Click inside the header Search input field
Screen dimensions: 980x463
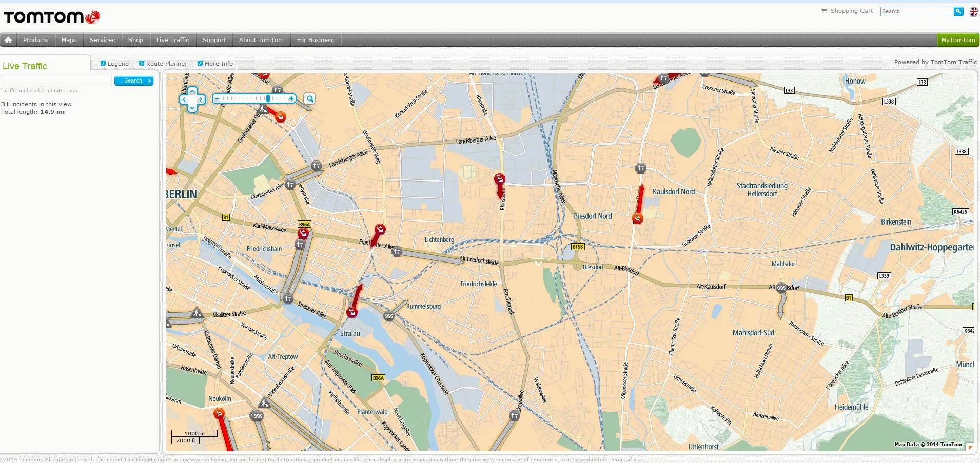[x=918, y=11]
